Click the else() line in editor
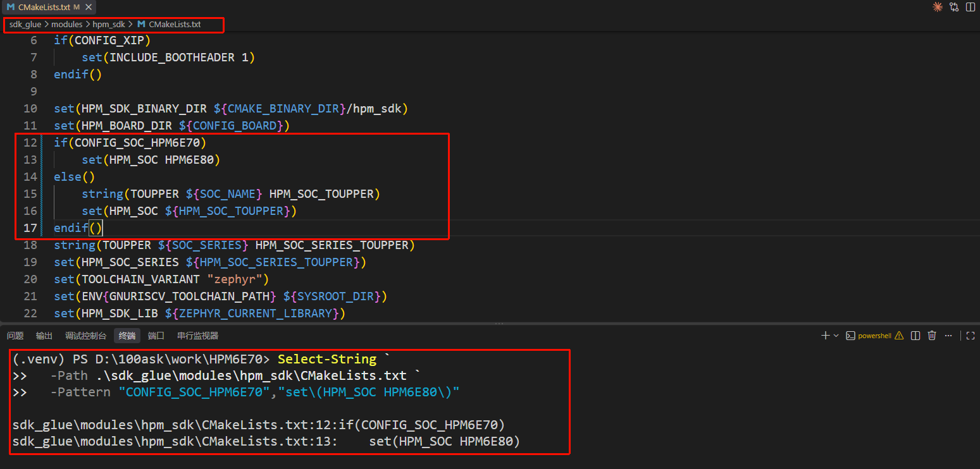This screenshot has width=980, height=469. pos(74,176)
